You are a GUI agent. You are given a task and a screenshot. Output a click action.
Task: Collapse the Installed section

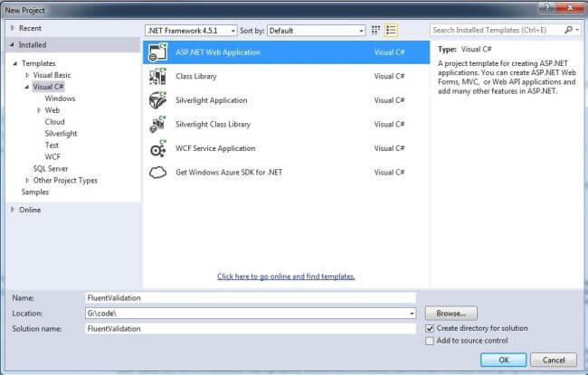(13, 44)
